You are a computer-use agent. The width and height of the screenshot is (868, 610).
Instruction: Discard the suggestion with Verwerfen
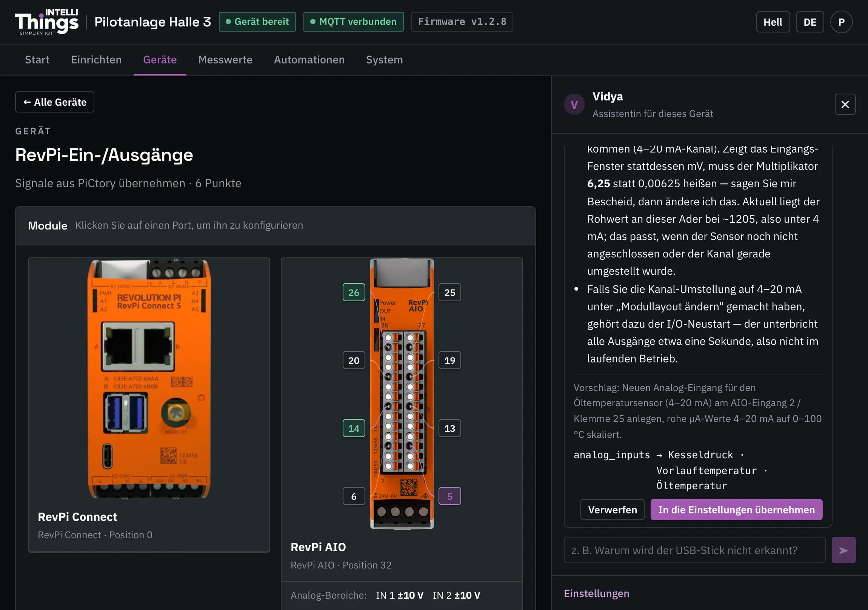(613, 510)
